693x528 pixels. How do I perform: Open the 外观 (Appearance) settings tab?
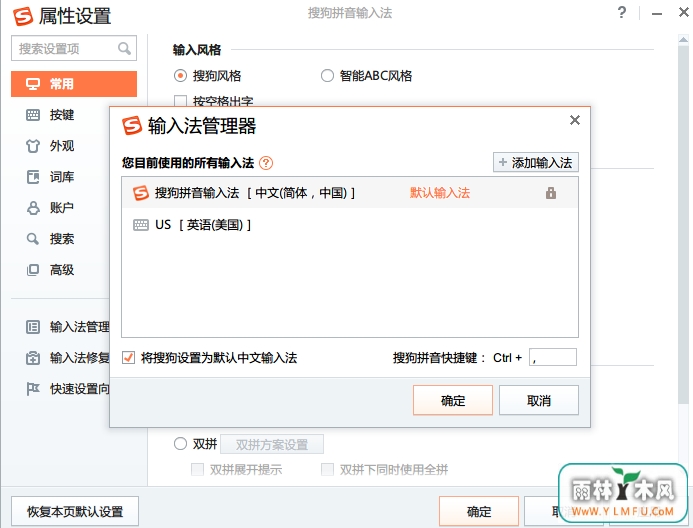point(61,146)
